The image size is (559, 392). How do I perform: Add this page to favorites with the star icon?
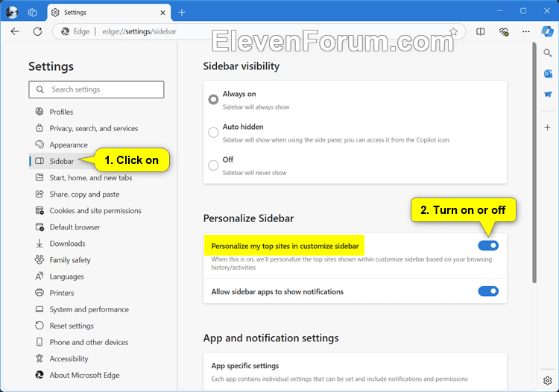(453, 32)
